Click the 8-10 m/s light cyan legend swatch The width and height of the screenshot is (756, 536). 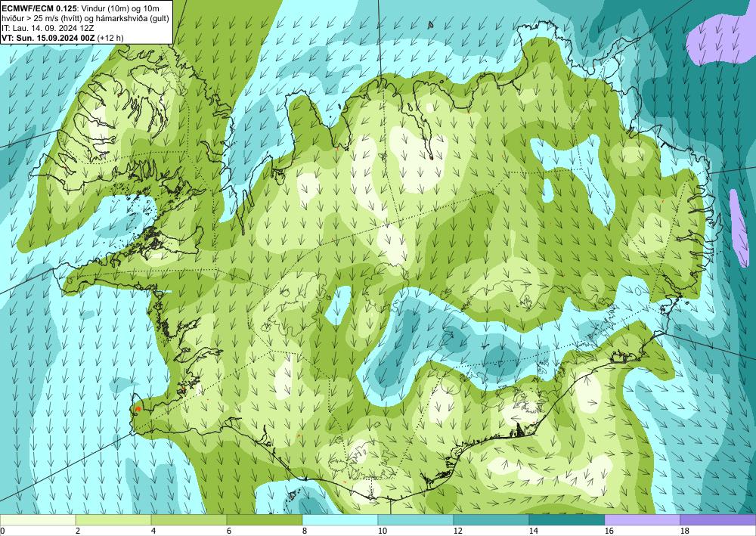pos(340,520)
